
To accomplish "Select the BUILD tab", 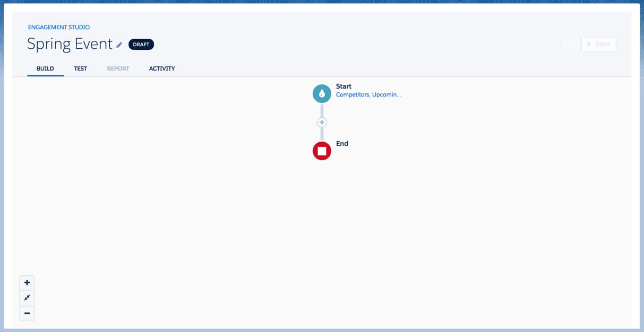I will click(45, 68).
